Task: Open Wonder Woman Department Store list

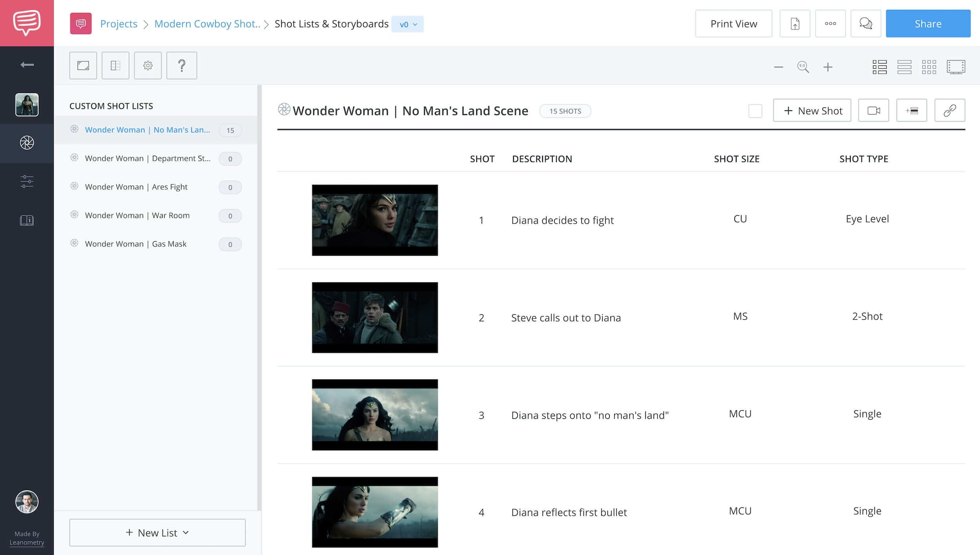Action: click(148, 158)
